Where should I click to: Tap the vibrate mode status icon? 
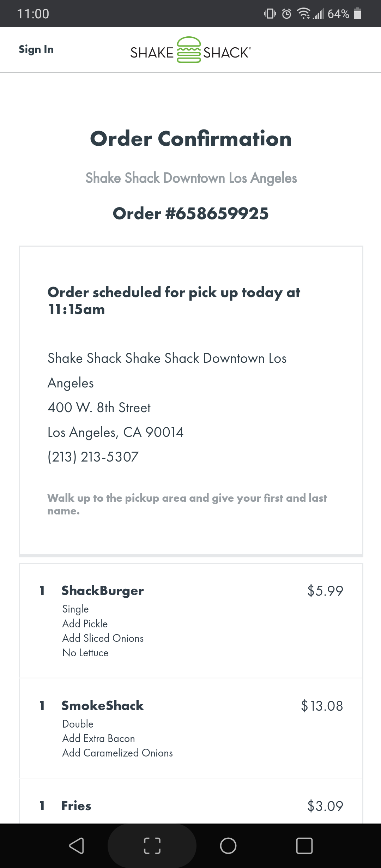coord(270,14)
